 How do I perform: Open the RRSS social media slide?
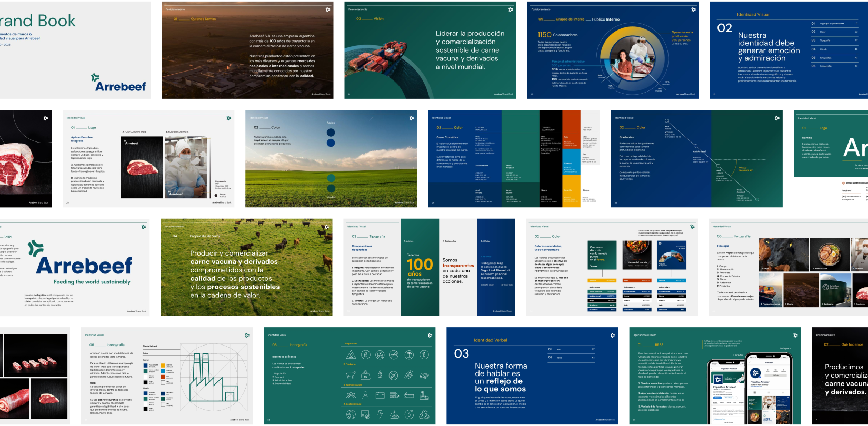pyautogui.click(x=715, y=376)
